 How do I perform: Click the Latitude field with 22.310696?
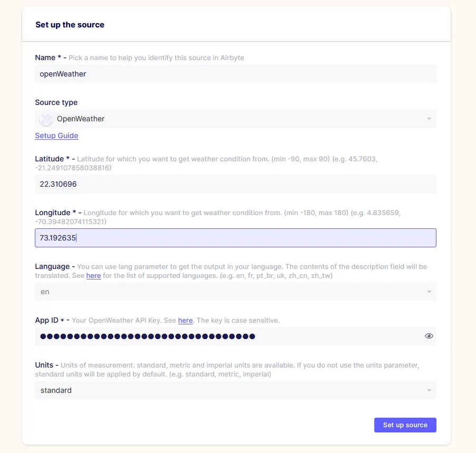[236, 184]
